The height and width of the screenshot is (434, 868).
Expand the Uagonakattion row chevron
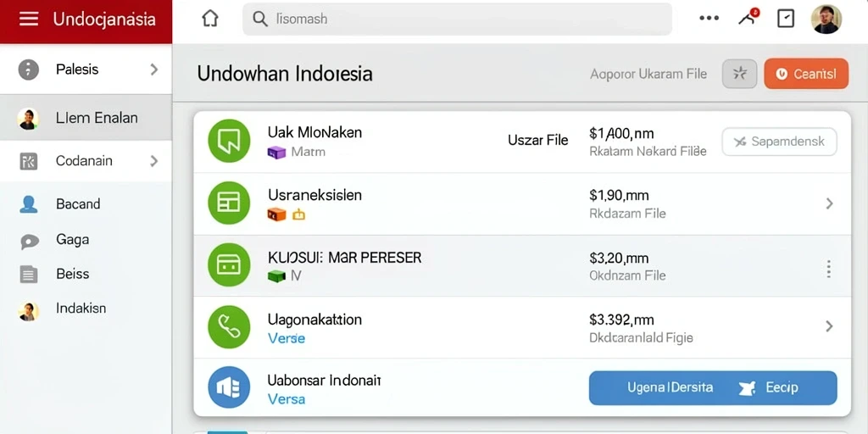(829, 326)
